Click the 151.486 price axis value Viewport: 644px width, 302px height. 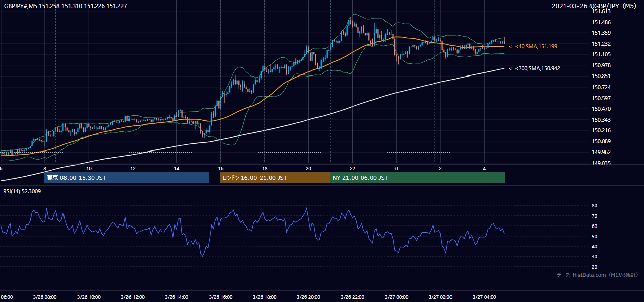click(601, 22)
